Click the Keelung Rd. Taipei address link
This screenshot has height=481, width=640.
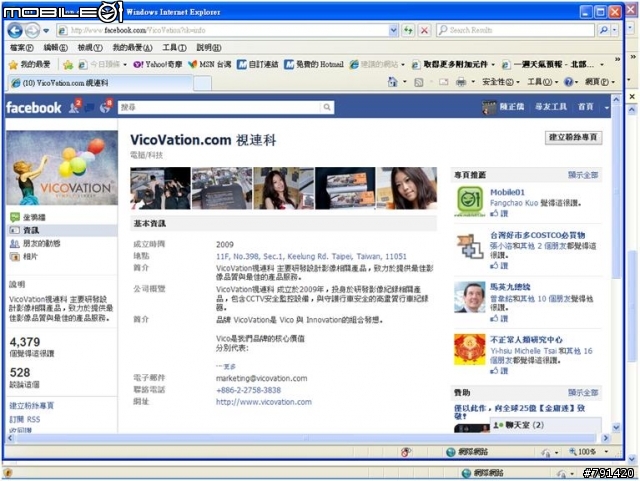click(x=311, y=256)
